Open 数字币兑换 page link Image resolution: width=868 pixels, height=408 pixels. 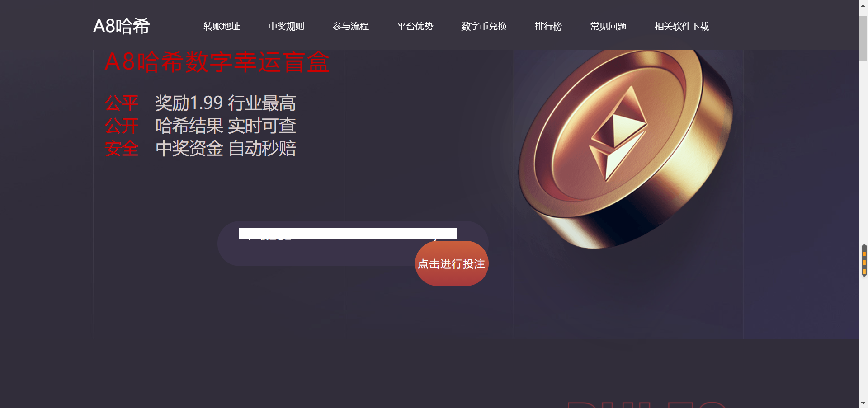[x=484, y=26]
